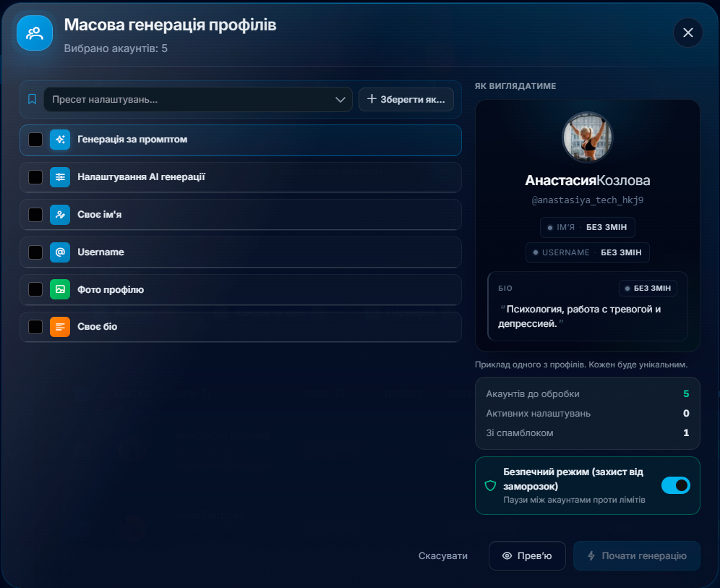This screenshot has height=588, width=720.
Task: Click 'Активних налаштувань' stat row
Action: [587, 414]
